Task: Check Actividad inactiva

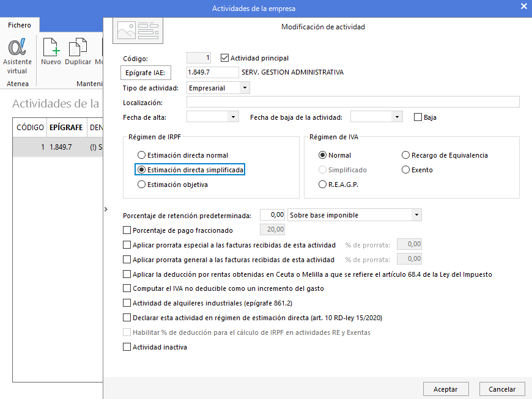Action: (127, 347)
